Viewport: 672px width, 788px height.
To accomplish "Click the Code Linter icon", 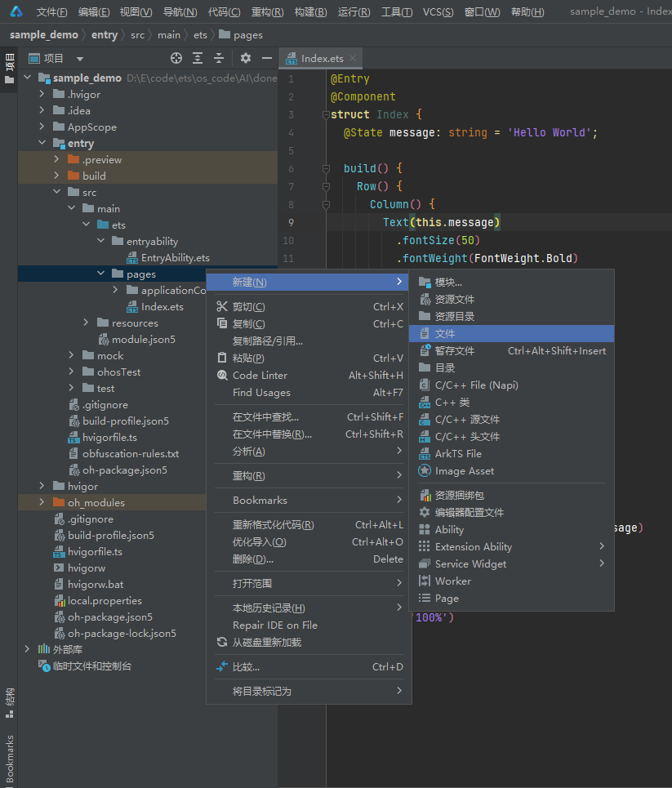I will coord(221,375).
